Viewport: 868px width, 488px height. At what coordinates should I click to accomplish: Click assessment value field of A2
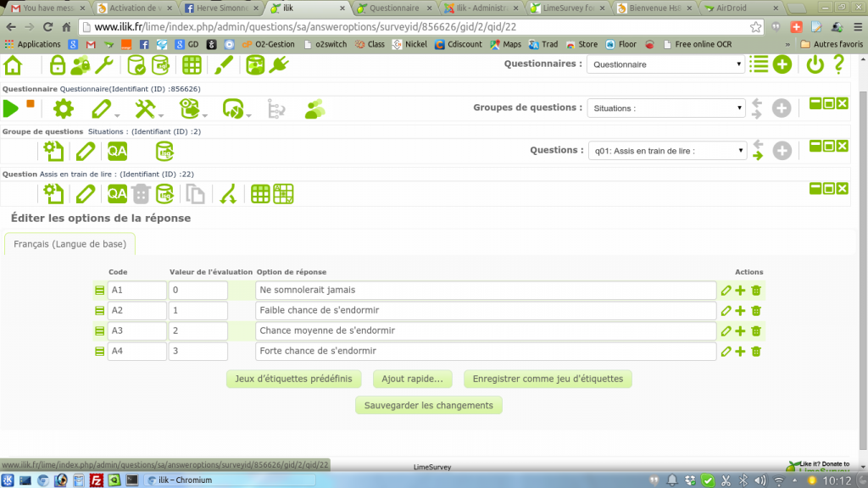(x=198, y=310)
